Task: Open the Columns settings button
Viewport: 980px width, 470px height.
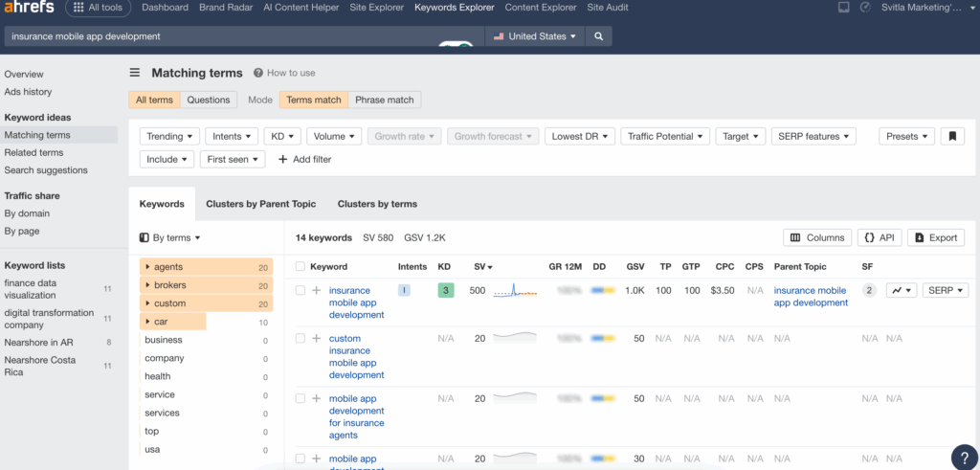Action: pos(817,237)
